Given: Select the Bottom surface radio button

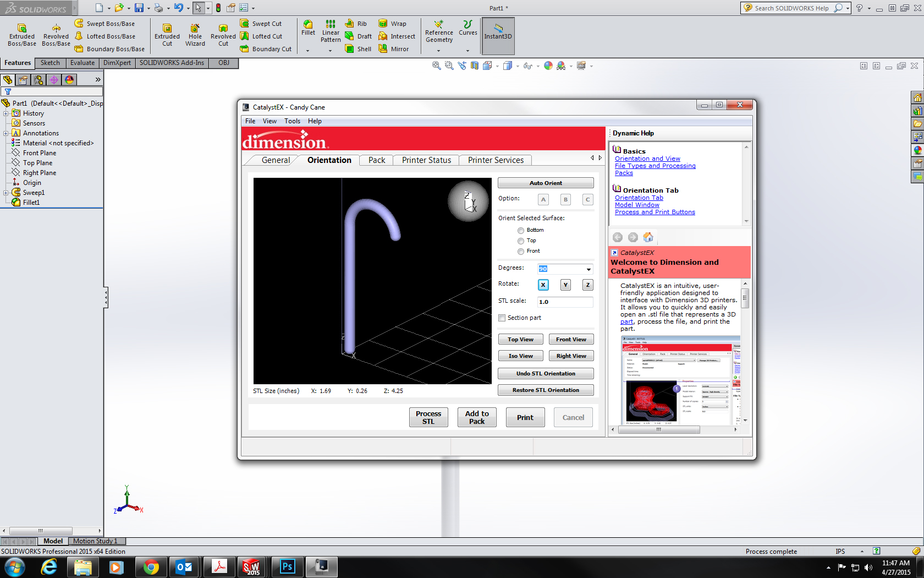Looking at the screenshot, I should (x=520, y=231).
